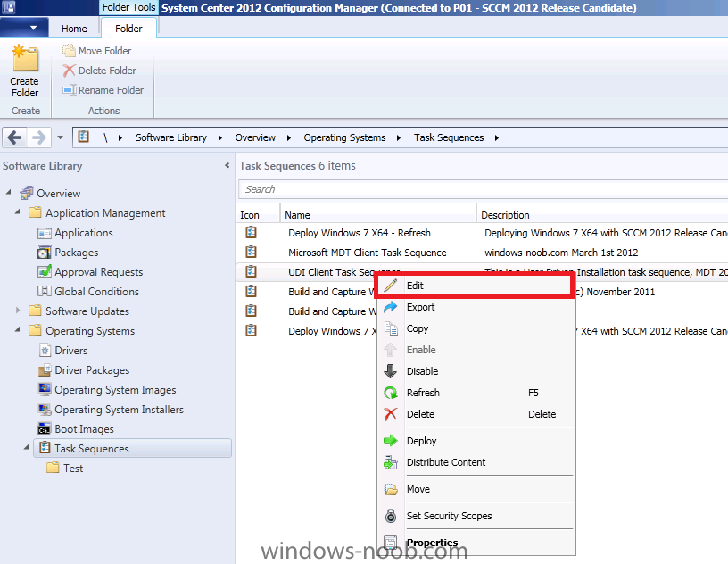Click the Move Folder icon
The width and height of the screenshot is (728, 564).
click(x=69, y=51)
